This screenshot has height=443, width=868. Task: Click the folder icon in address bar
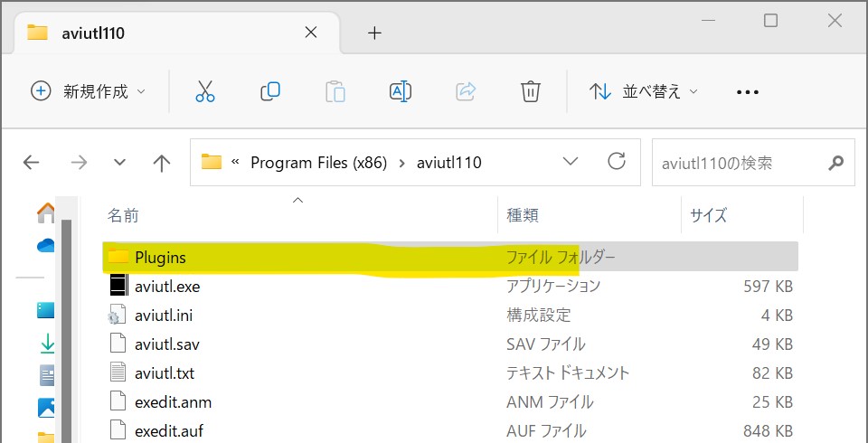212,162
